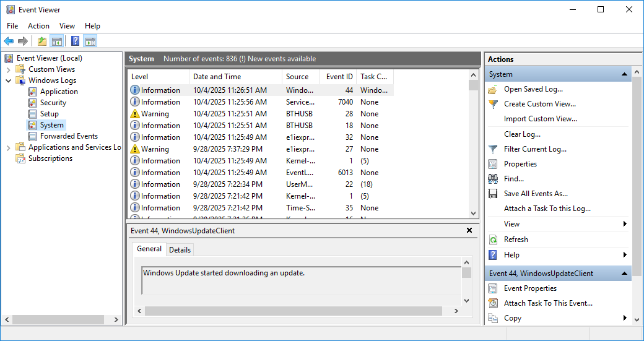Switch to the Details tab

(180, 249)
